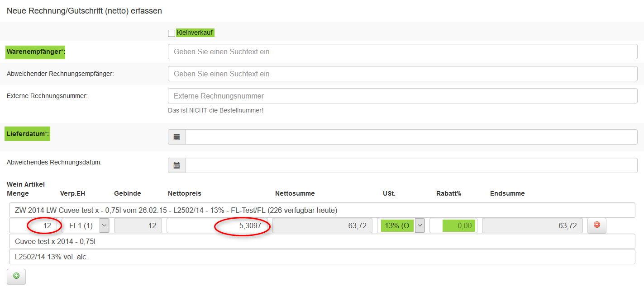
Task: Click the Externe Rechnungsnummer input field
Action: (402, 96)
